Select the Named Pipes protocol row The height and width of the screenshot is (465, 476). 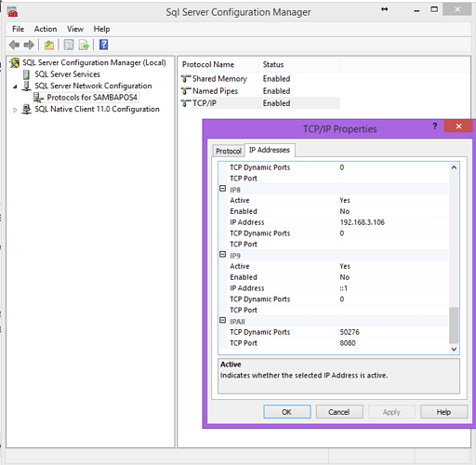[259, 91]
